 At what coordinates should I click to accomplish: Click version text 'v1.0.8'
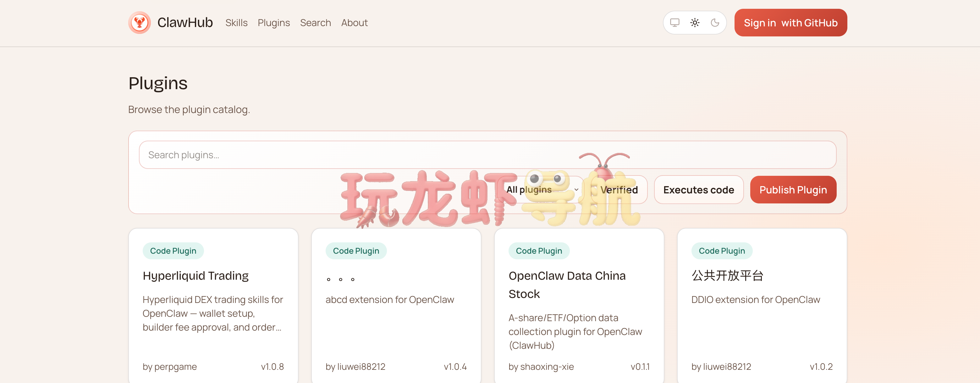tap(273, 367)
